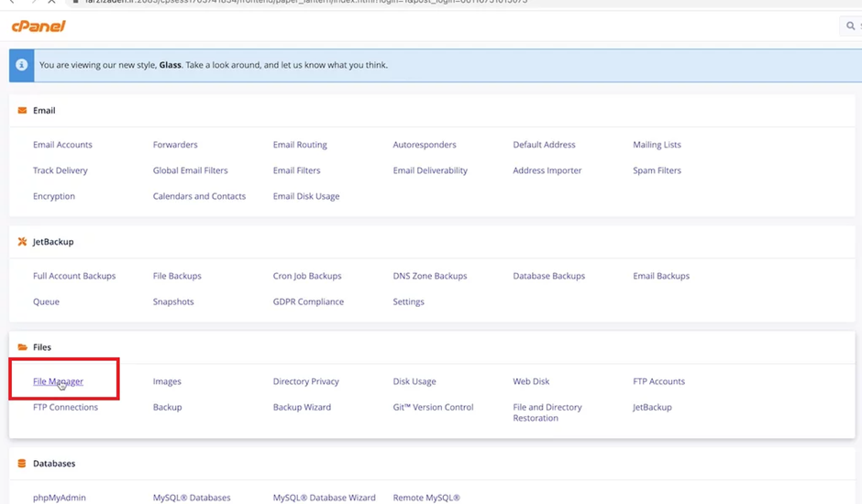The height and width of the screenshot is (504, 862).
Task: Open MySQL Database Wizard
Action: (x=325, y=498)
